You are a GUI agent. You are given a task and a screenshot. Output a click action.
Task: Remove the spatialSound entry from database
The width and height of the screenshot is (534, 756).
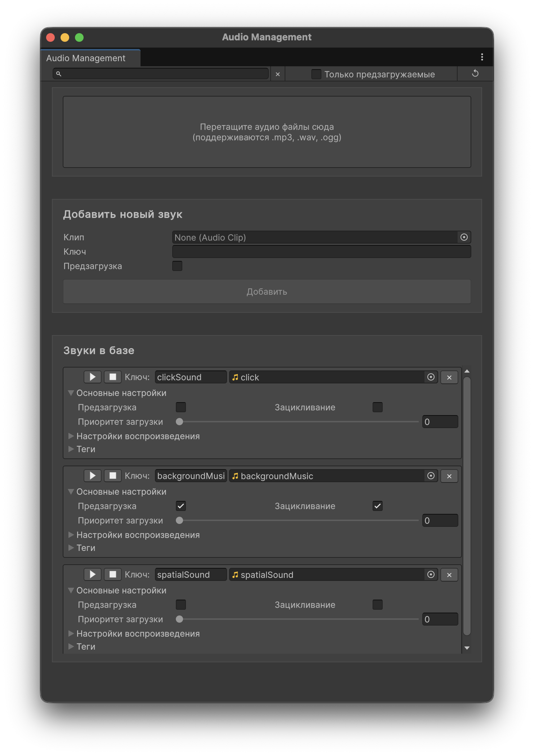pyautogui.click(x=449, y=575)
